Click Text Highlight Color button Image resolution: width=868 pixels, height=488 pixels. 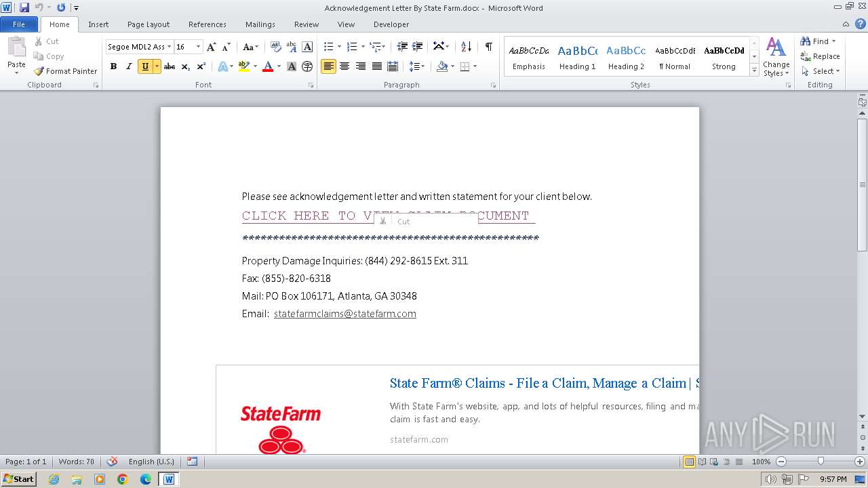[x=244, y=66]
